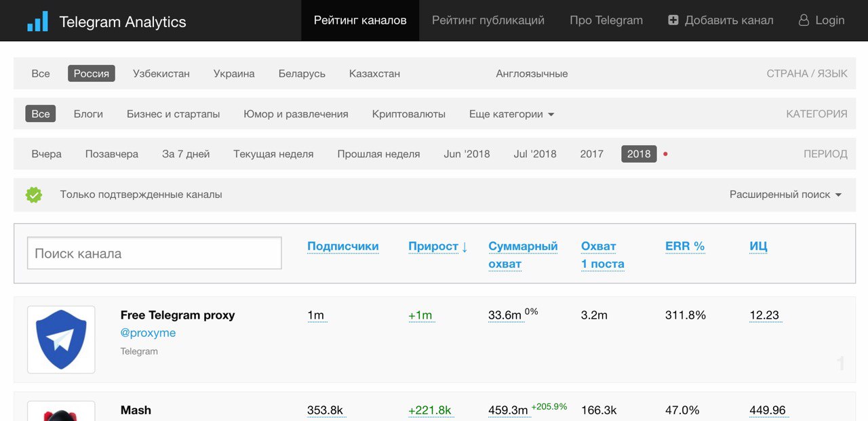Select the Все country filter
Viewport: 868px width, 421px height.
point(41,73)
